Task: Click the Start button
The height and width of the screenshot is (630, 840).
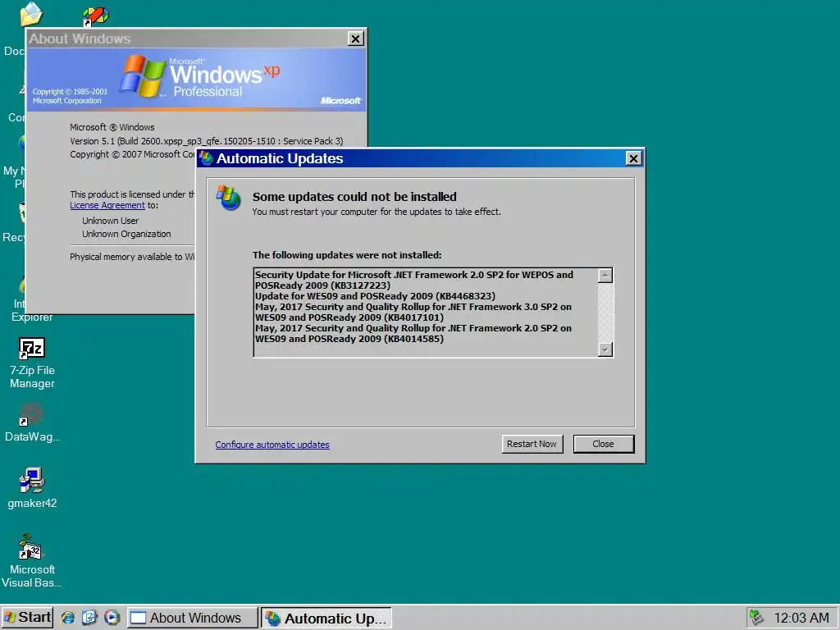Action: (x=27, y=618)
